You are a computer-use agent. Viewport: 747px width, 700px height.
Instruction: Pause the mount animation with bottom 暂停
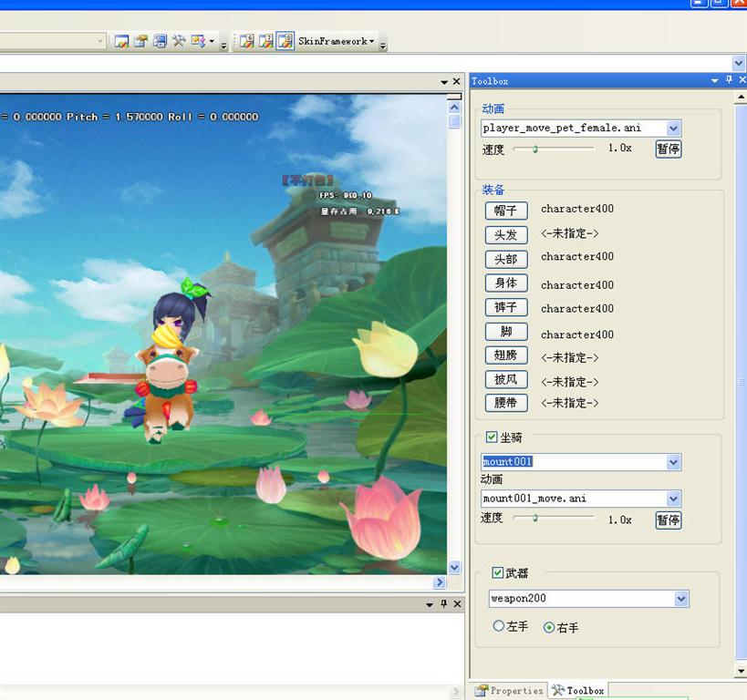point(669,520)
